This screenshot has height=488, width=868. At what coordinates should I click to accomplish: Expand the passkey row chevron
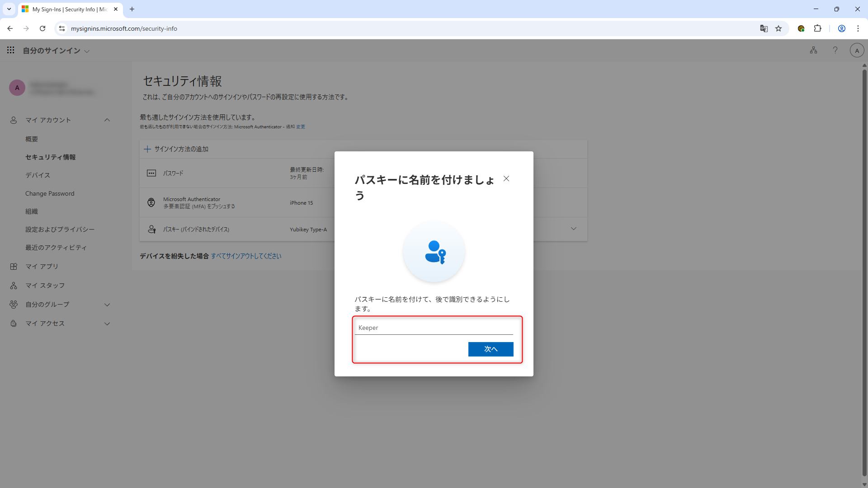click(573, 229)
